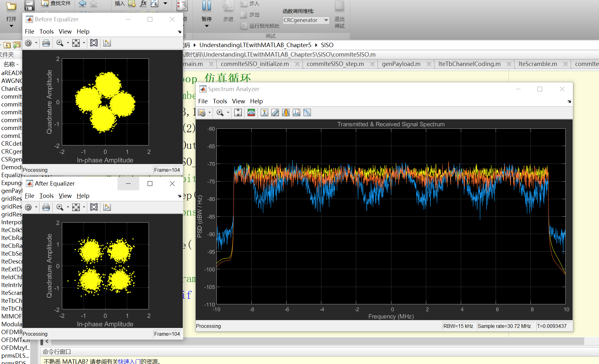Select AWGNC file in folder list

click(x=12, y=81)
